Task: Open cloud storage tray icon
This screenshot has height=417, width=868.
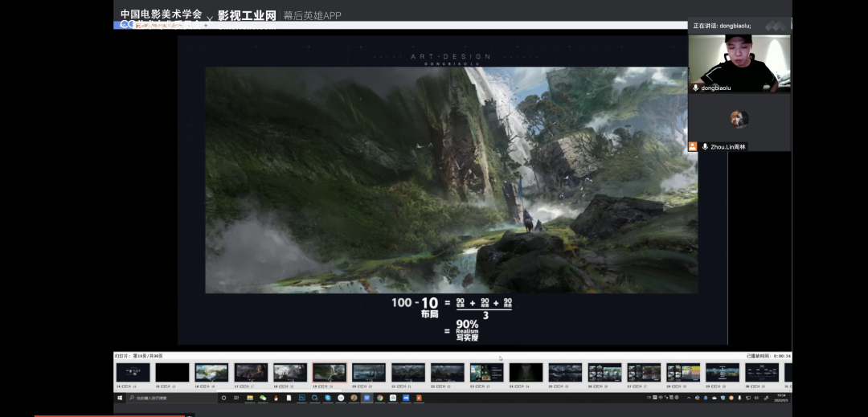Action: click(714, 398)
